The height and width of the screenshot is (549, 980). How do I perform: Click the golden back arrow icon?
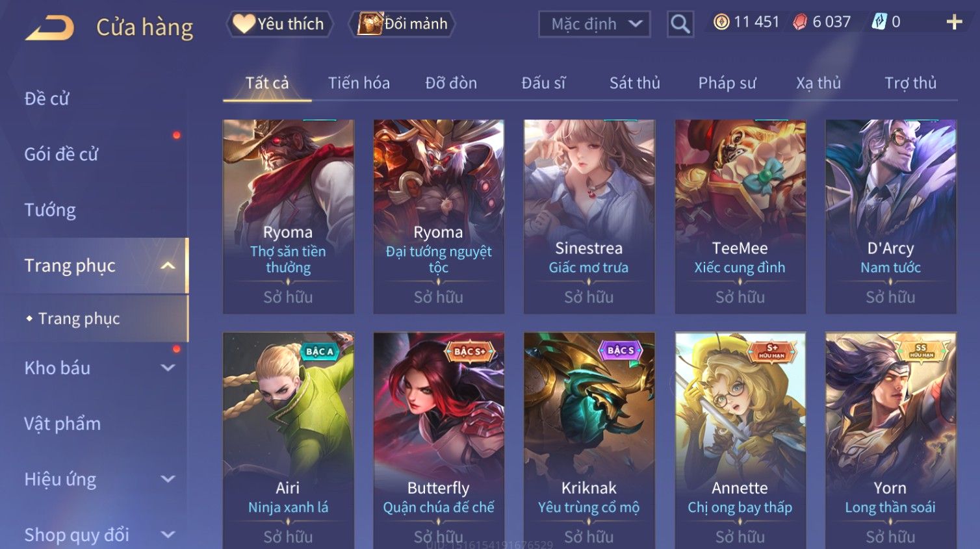[49, 28]
